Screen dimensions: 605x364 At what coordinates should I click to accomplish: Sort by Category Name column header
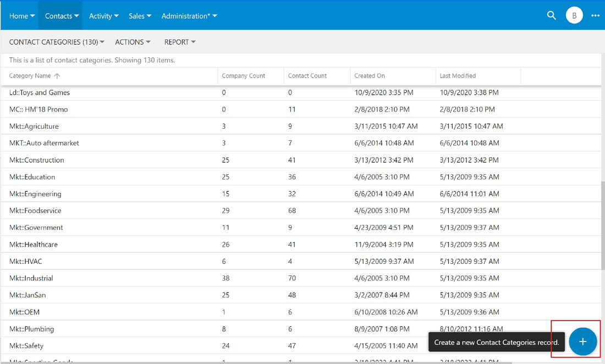click(x=30, y=76)
